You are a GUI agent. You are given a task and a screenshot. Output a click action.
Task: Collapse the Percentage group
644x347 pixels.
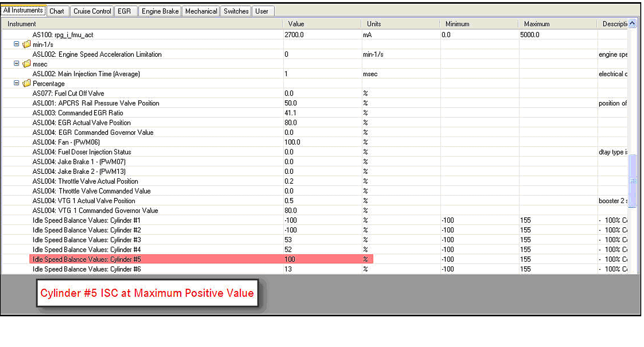point(17,83)
